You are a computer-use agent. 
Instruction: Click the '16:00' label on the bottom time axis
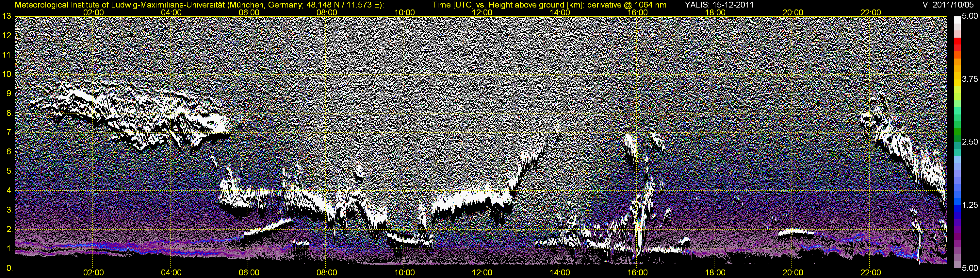[x=638, y=273]
